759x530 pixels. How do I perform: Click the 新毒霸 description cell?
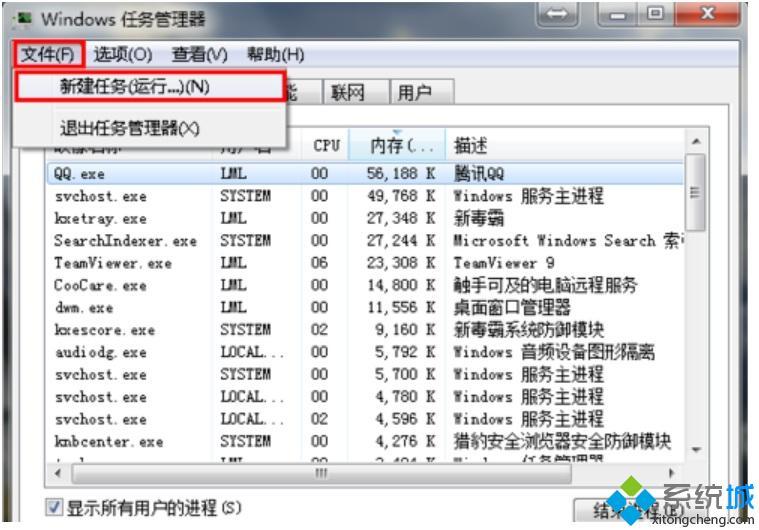click(479, 218)
